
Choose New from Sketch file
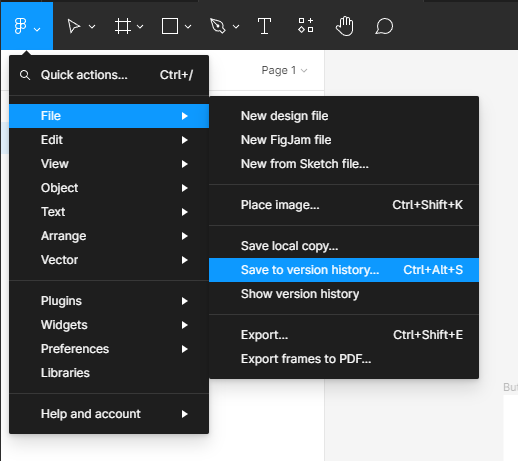344,164
